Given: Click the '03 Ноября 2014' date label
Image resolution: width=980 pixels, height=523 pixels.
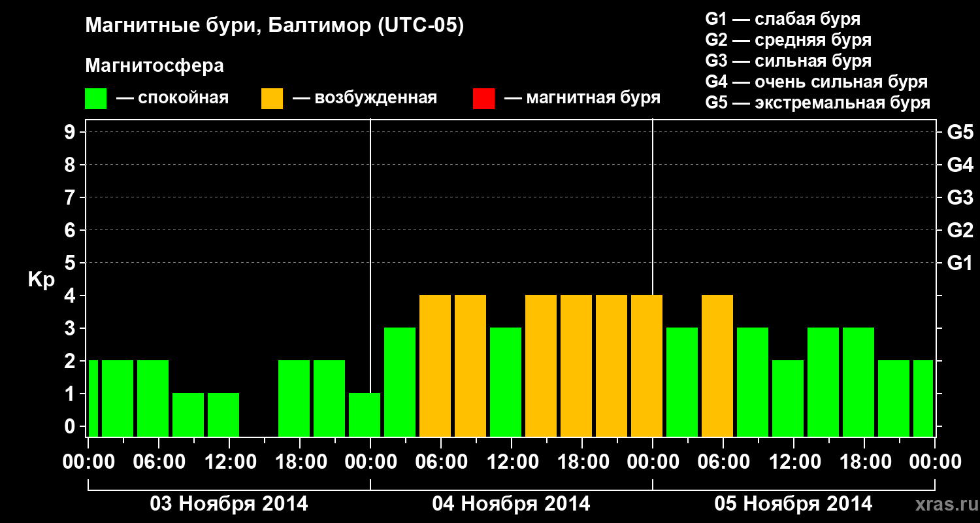Looking at the screenshot, I should click(x=229, y=503).
